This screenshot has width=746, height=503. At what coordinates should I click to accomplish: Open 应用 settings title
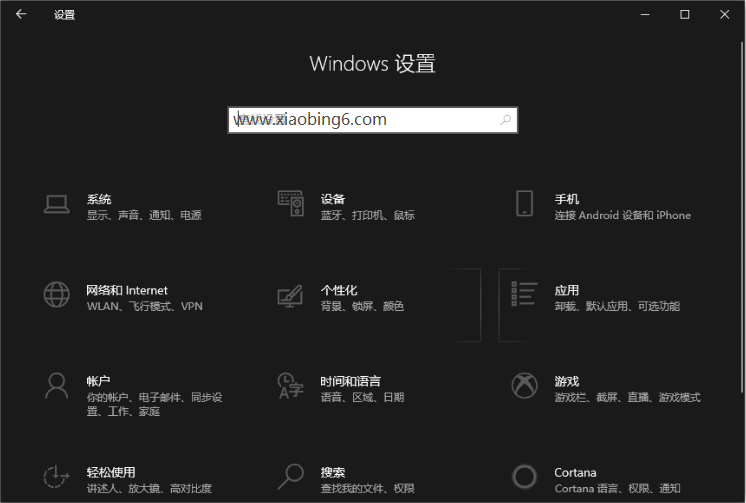pyautogui.click(x=567, y=290)
